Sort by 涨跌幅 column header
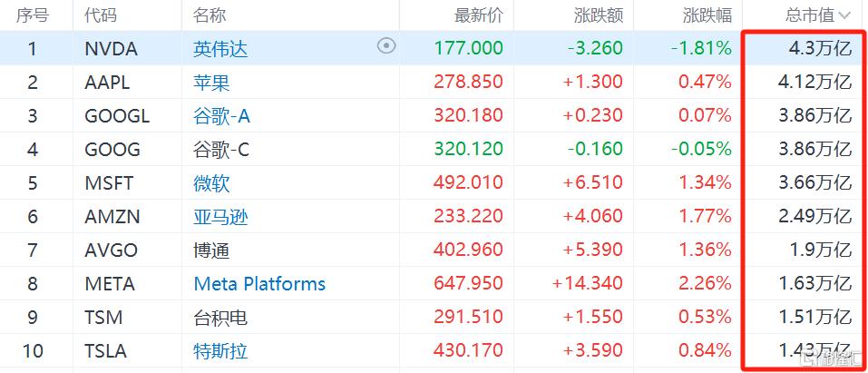Screen dimensions: 868x373 (707, 15)
